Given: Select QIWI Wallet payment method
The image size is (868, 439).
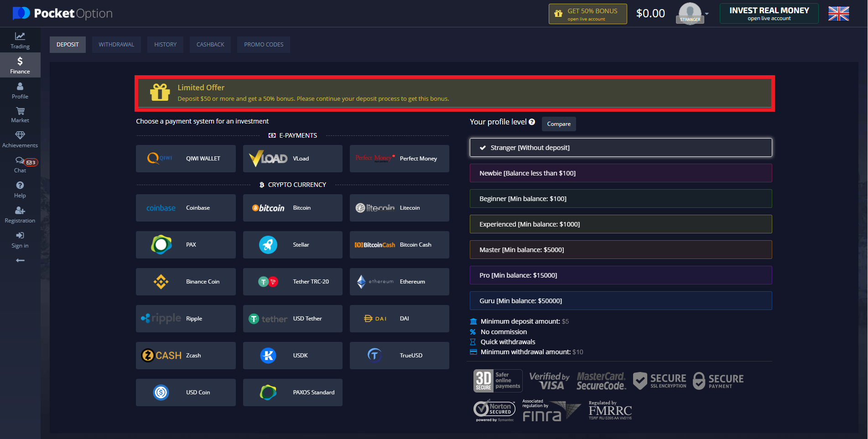Looking at the screenshot, I should pos(186,159).
